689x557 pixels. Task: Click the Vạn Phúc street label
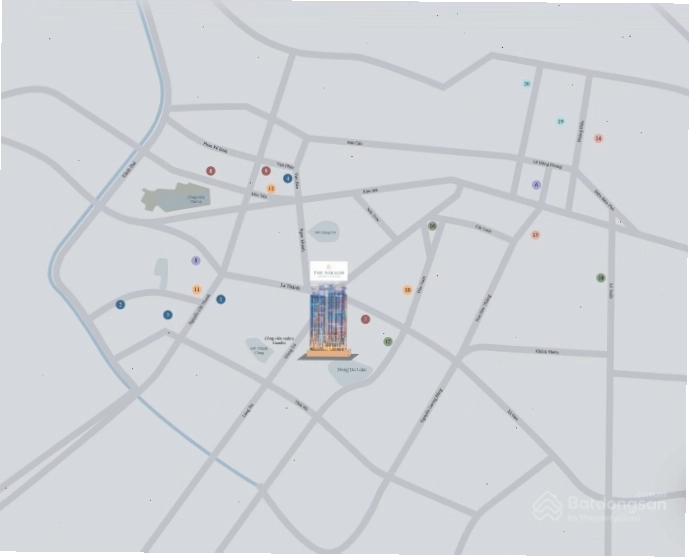[285, 166]
